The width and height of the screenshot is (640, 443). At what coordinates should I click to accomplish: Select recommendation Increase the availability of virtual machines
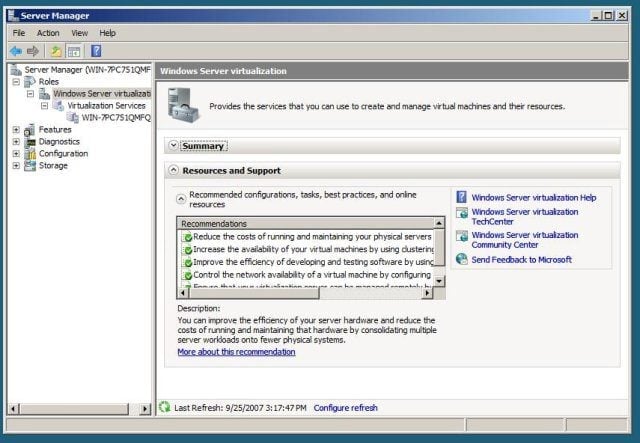[313, 249]
